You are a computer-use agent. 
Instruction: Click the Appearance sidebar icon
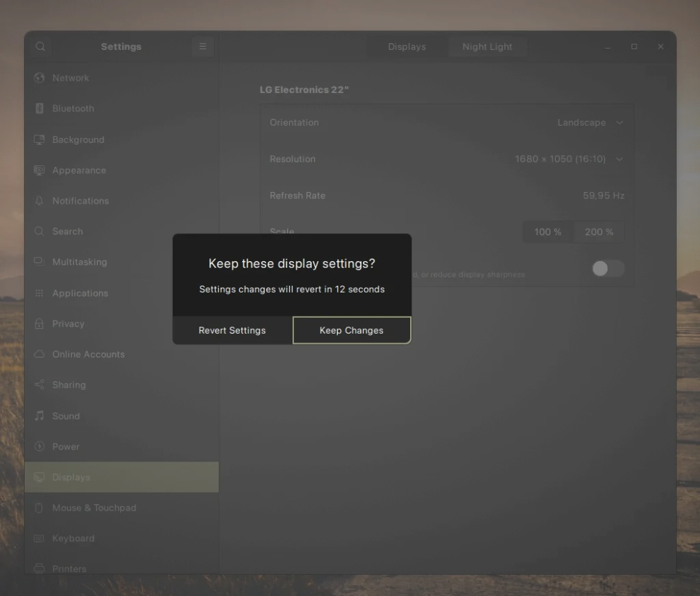(x=39, y=170)
